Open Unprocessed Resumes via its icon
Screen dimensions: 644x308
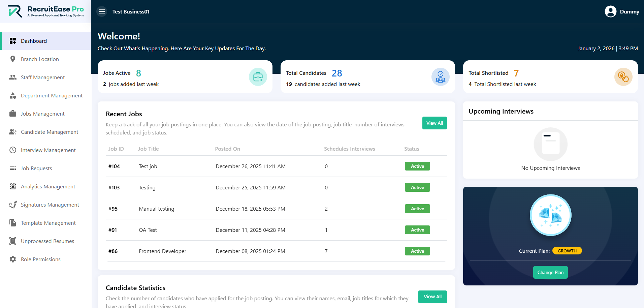coord(13,241)
